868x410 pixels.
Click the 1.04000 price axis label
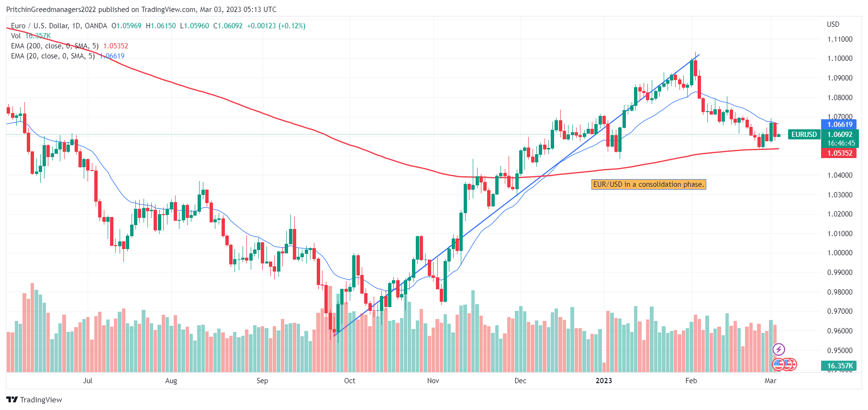coord(840,175)
